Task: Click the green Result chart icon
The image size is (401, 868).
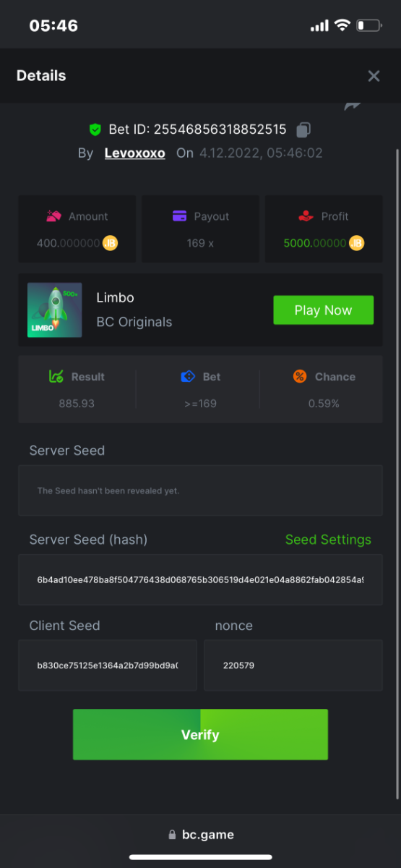Action: tap(56, 376)
